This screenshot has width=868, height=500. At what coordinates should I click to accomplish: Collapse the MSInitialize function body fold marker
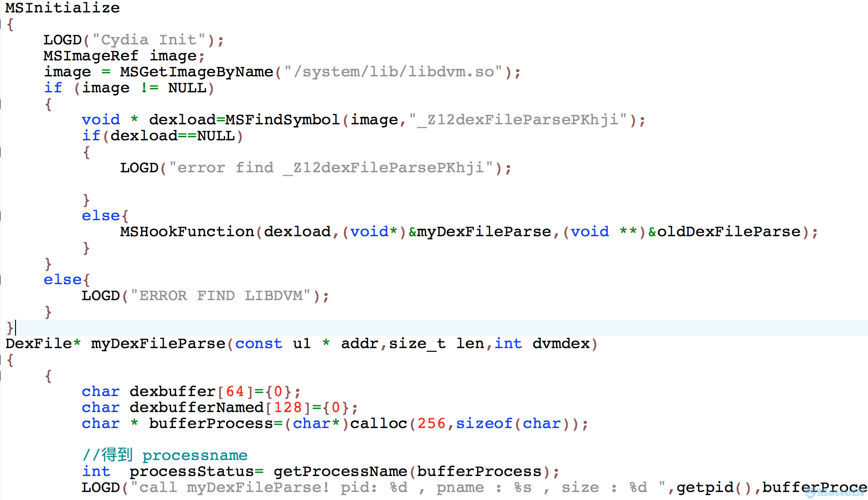coord(1,24)
